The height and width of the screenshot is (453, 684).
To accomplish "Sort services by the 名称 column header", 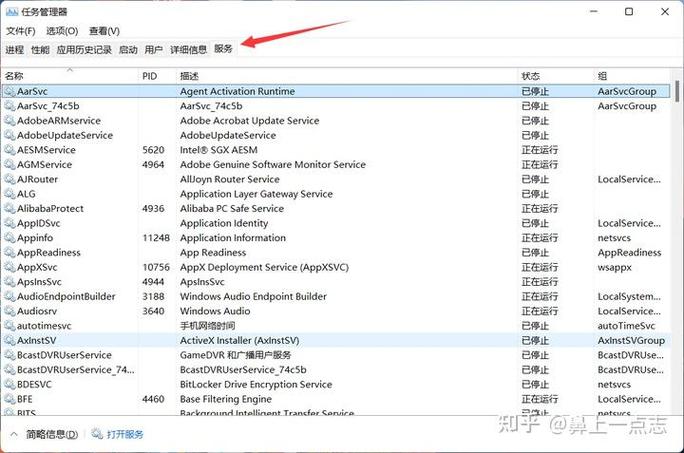I will tap(70, 76).
